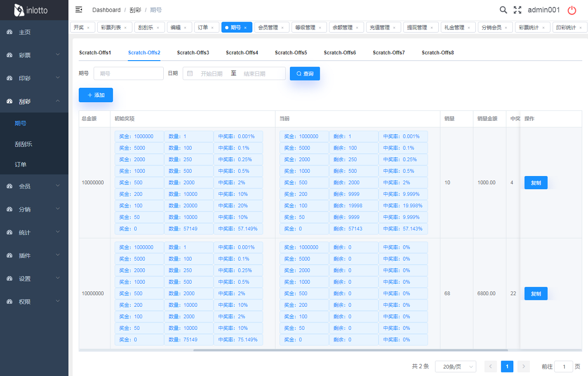The height and width of the screenshot is (376, 588).
Task: Switch to the Scratch-Offs3 tab
Action: 193,52
